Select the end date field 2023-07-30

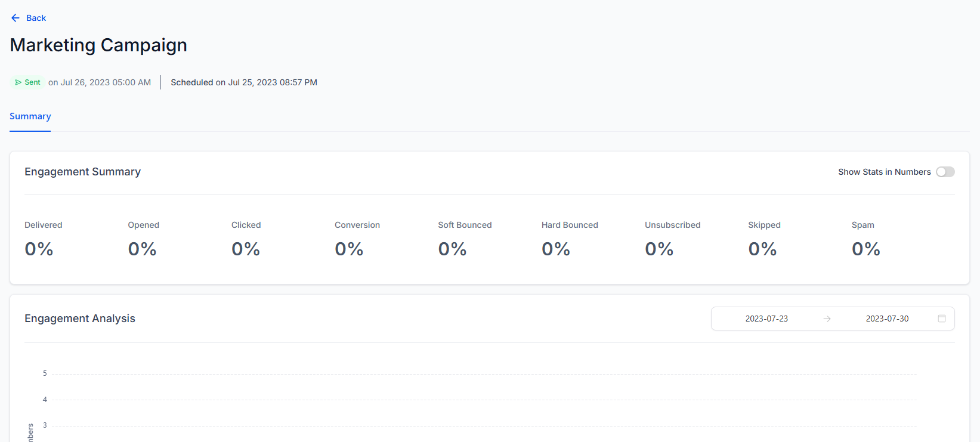(887, 319)
